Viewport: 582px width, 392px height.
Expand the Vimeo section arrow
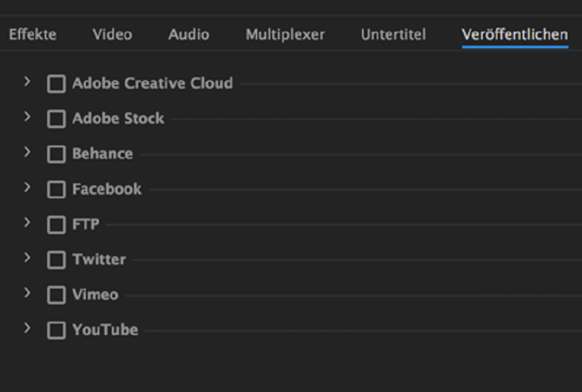27,293
